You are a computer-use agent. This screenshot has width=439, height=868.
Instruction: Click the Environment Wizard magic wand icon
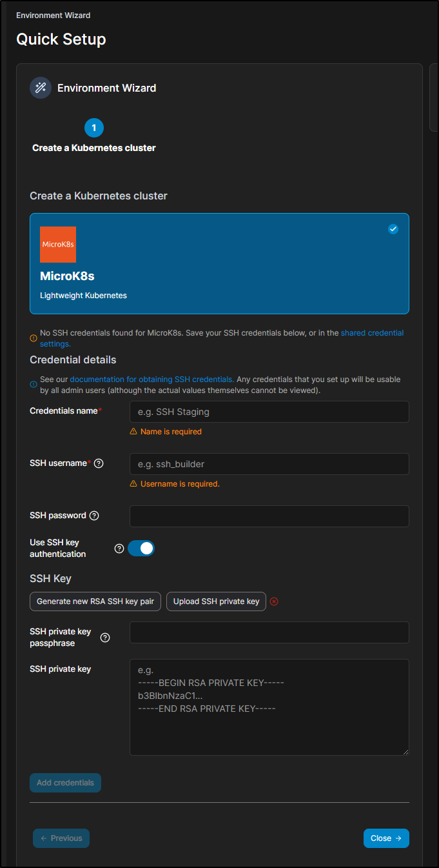(x=41, y=88)
